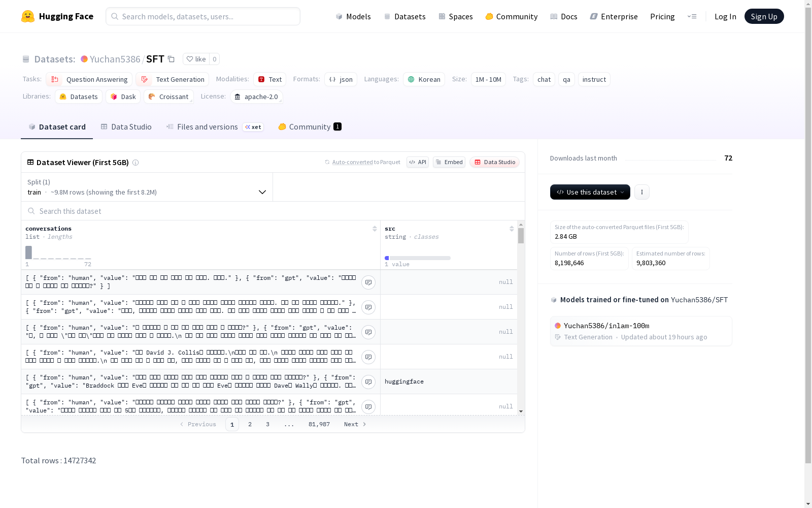This screenshot has height=508, width=812.
Task: Open the Yuchan5386 profile link
Action: [115, 59]
